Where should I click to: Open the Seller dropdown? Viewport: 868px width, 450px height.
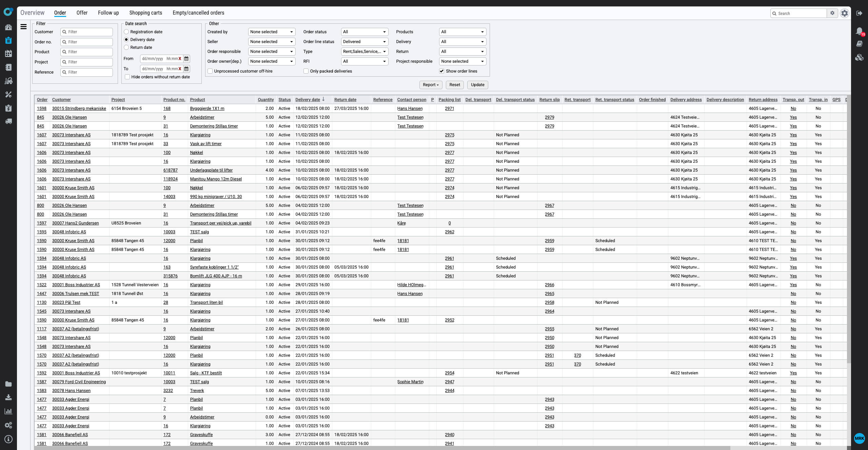point(272,42)
